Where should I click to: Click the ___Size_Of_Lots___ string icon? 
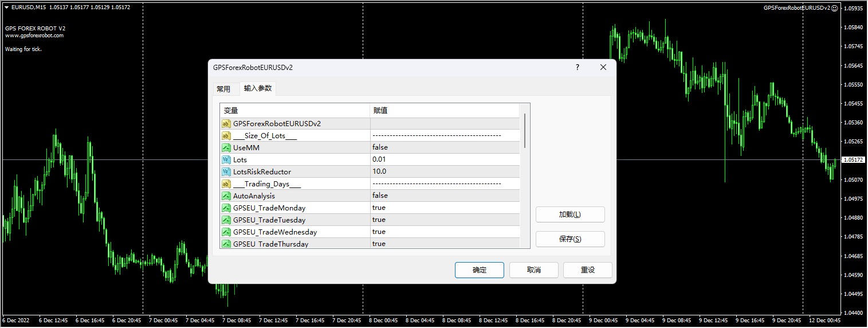tap(226, 135)
